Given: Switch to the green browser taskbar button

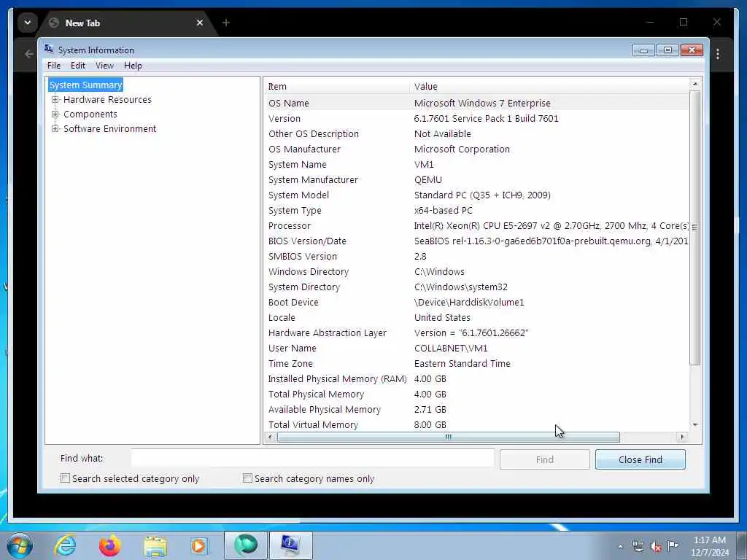Looking at the screenshot, I should (x=245, y=545).
